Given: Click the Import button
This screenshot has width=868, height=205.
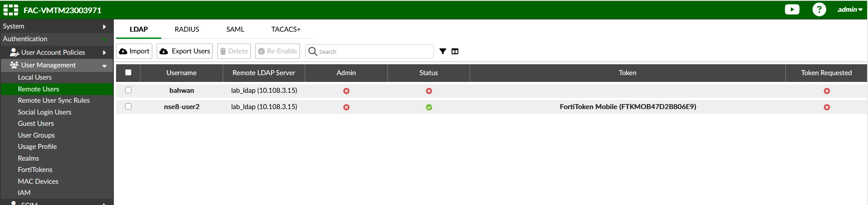Looking at the screenshot, I should click(x=134, y=51).
